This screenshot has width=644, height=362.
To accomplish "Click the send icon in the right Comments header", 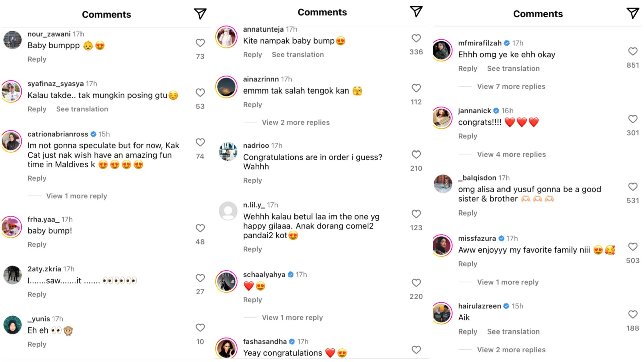I will click(633, 13).
